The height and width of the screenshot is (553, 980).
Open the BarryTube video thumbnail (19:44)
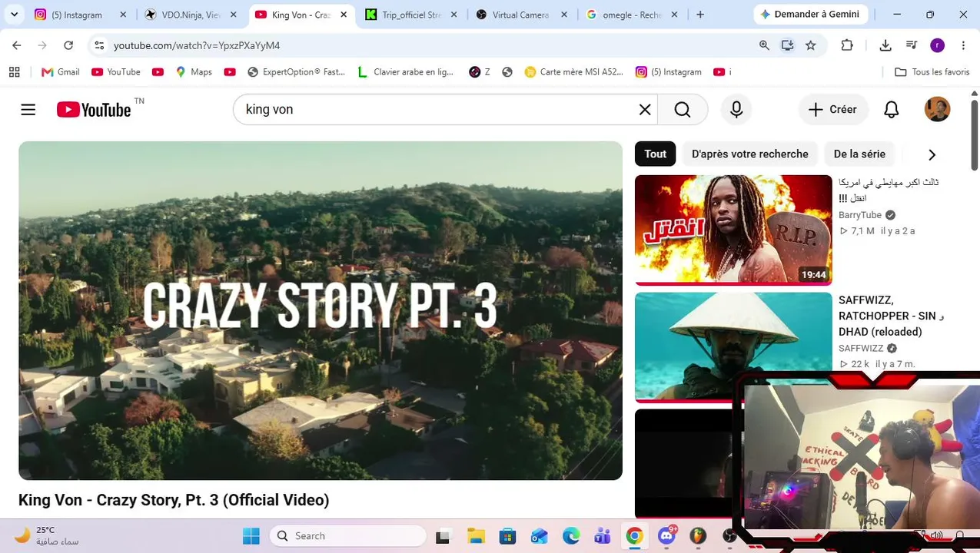point(733,230)
